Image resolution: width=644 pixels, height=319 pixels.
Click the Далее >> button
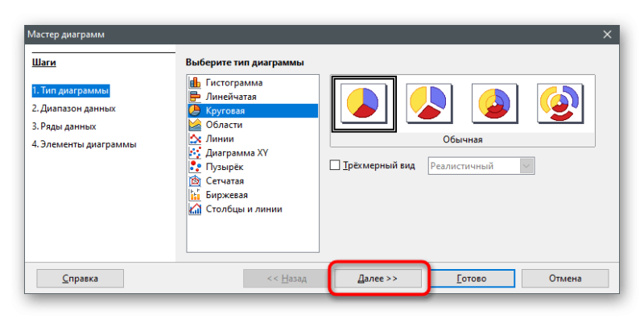[378, 278]
